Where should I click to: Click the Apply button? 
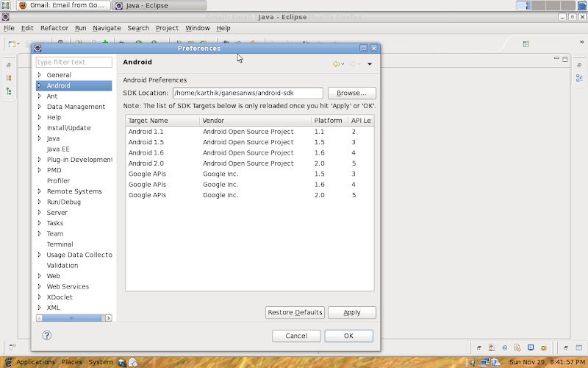(x=352, y=312)
